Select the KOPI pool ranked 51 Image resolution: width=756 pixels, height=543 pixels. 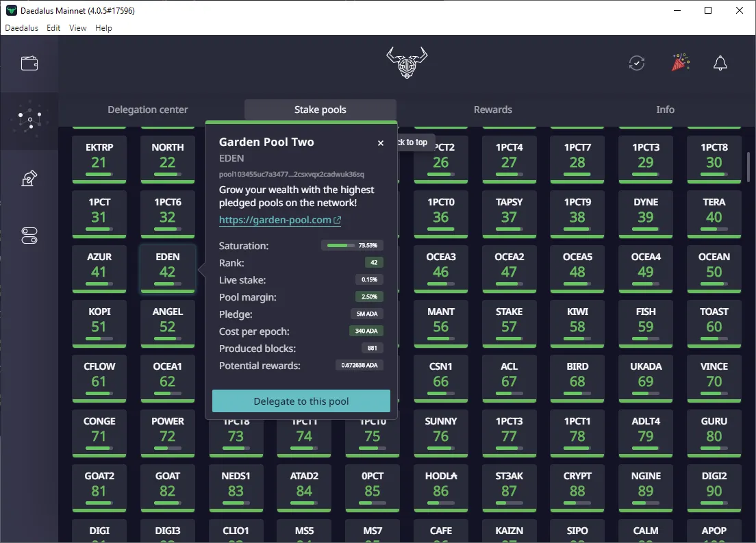pos(99,324)
